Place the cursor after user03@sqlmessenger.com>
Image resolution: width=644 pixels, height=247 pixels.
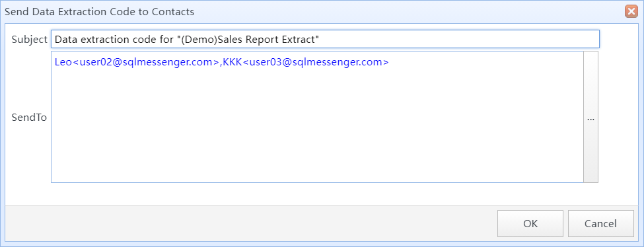click(x=390, y=63)
